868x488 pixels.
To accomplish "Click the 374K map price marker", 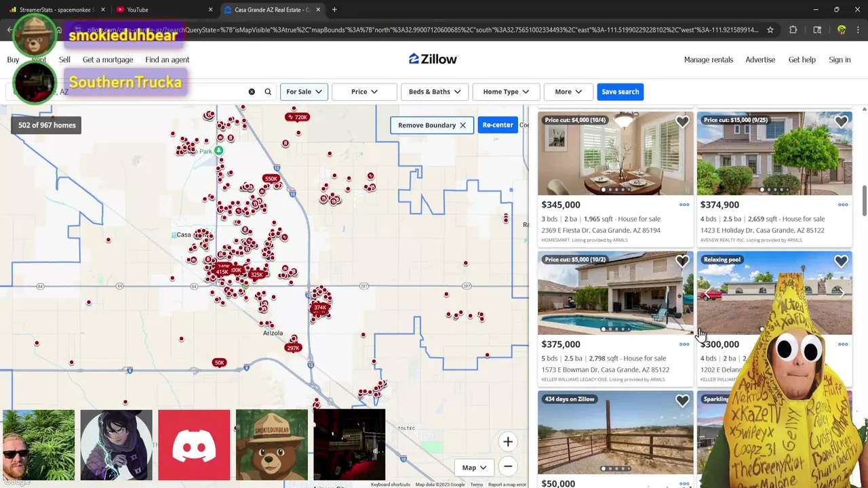I will (x=319, y=308).
